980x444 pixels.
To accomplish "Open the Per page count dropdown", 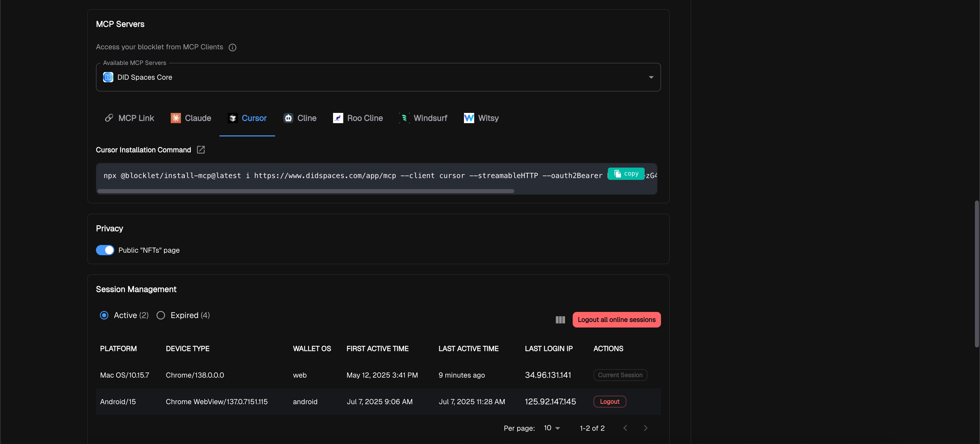I will point(552,428).
